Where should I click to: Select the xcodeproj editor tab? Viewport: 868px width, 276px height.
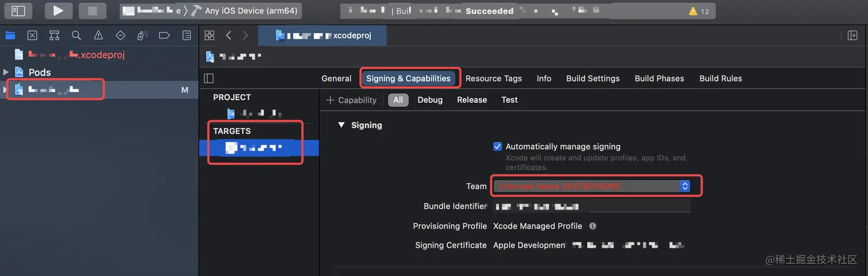point(323,36)
